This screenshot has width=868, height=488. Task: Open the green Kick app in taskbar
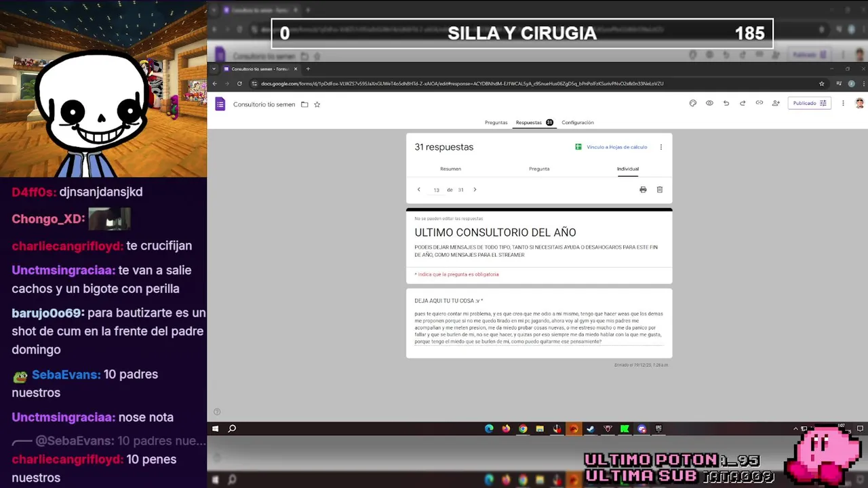click(x=625, y=428)
